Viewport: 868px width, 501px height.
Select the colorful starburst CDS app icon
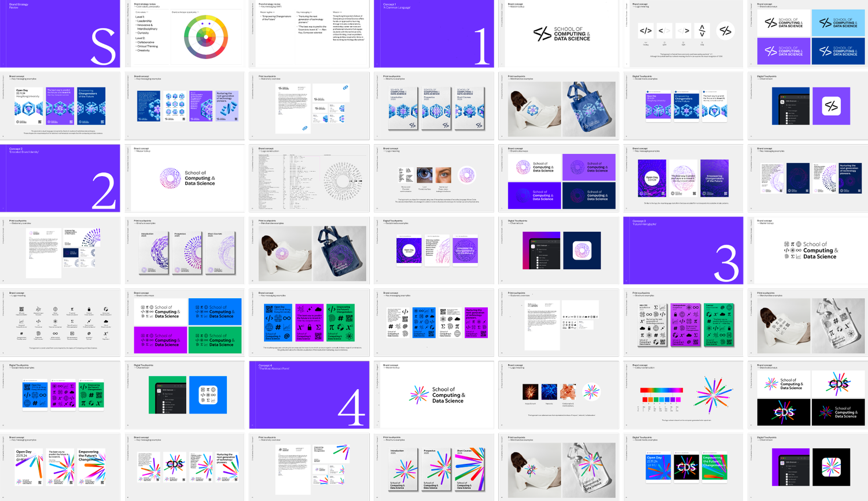pos(832,467)
